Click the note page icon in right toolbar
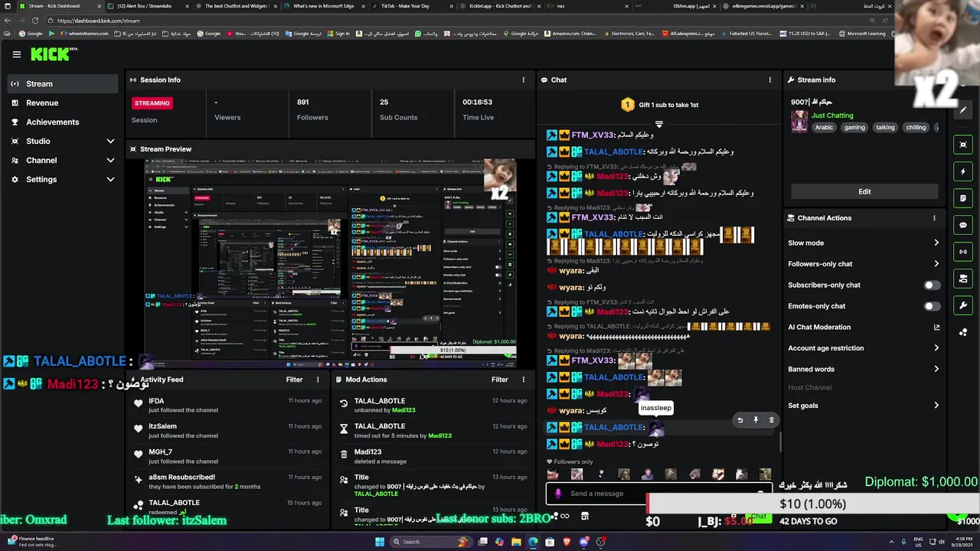The image size is (980, 551). pyautogui.click(x=963, y=198)
